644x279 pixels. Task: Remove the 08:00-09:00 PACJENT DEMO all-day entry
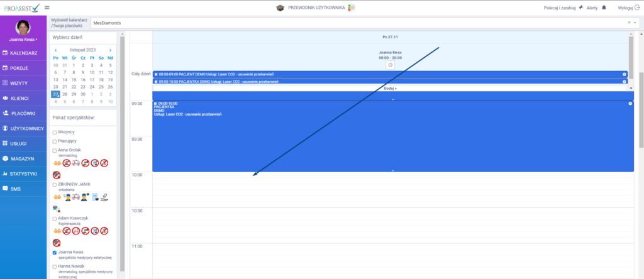click(x=625, y=74)
